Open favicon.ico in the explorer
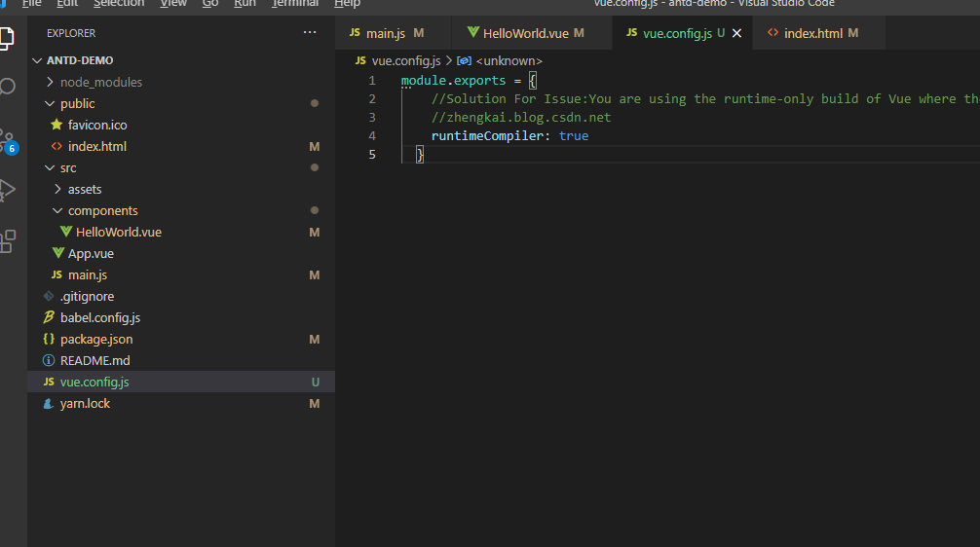Image resolution: width=980 pixels, height=547 pixels. click(x=97, y=125)
